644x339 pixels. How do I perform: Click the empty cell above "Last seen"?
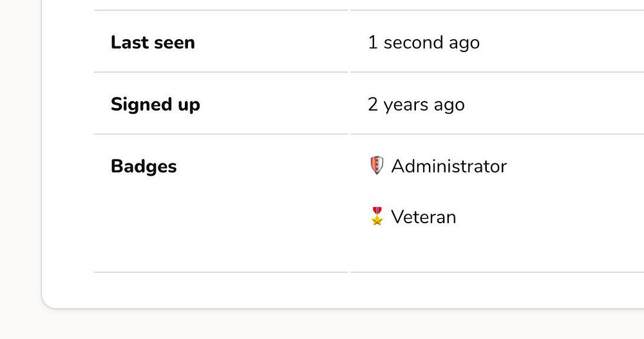pos(219,5)
